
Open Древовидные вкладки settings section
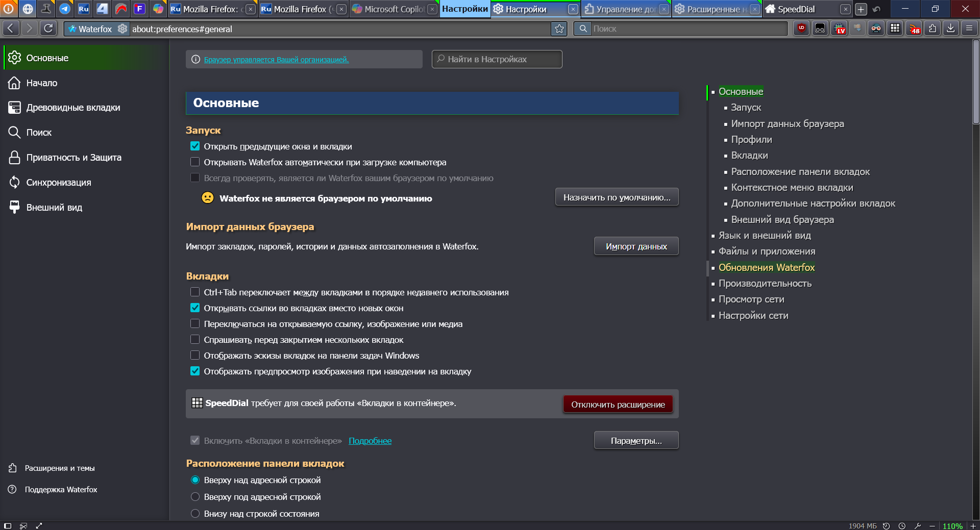coord(86,108)
